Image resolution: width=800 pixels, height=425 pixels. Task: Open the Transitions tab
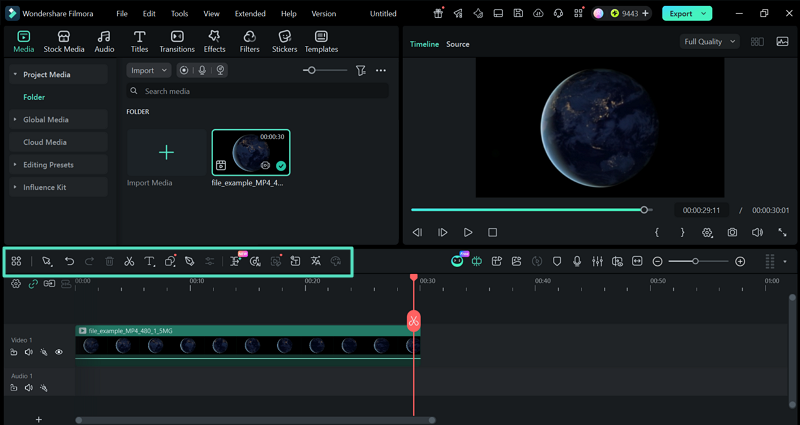coord(177,42)
